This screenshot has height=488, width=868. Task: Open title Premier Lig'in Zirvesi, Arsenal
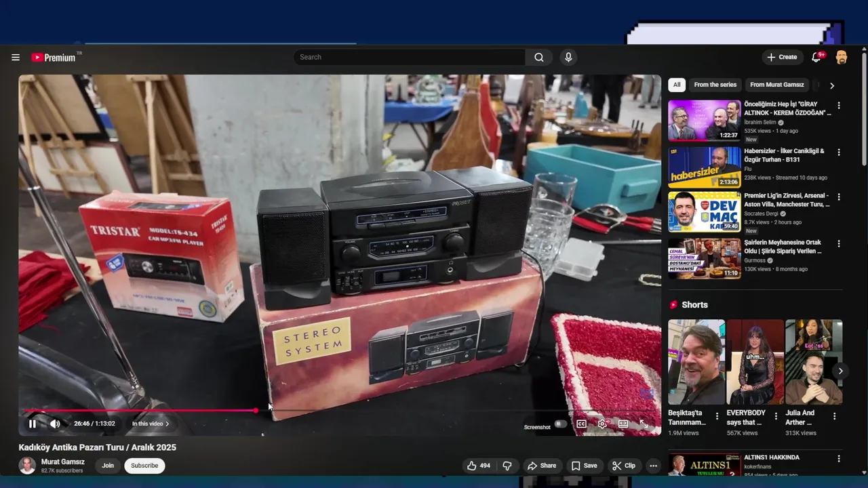787,200
